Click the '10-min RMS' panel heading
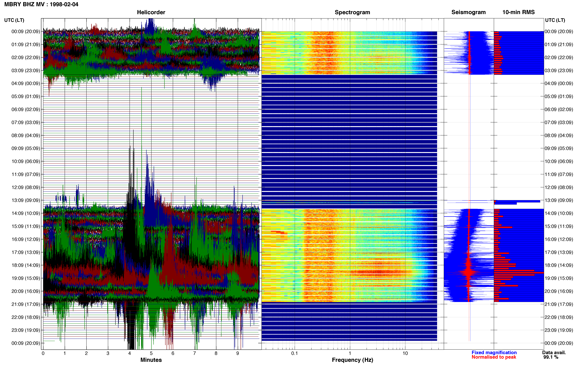588x368 pixels. 518,12
